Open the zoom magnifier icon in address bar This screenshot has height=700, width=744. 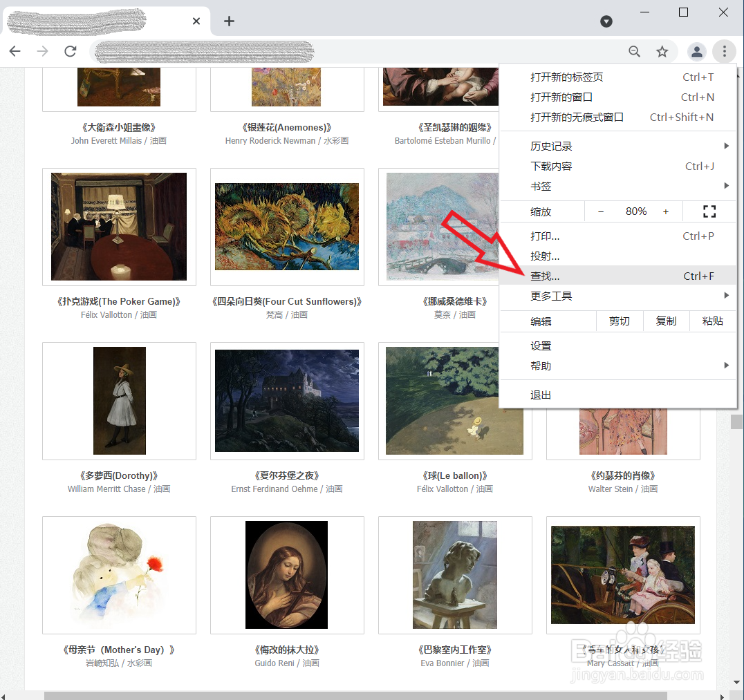[x=634, y=51]
